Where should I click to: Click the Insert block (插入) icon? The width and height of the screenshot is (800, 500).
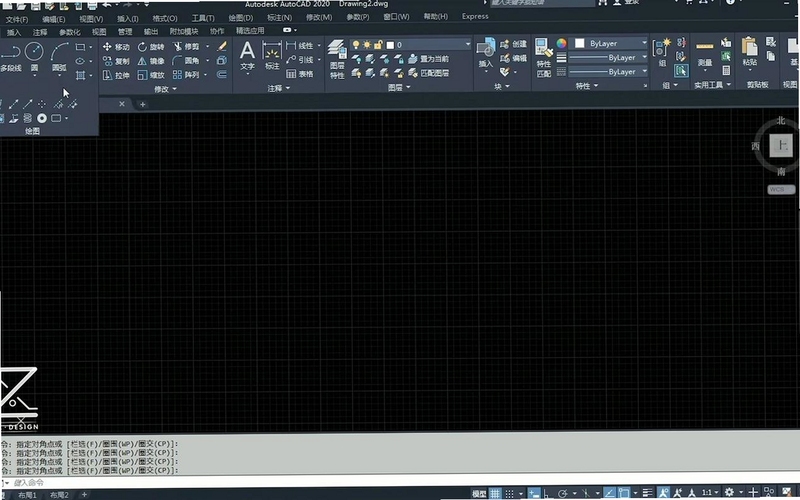click(x=486, y=53)
